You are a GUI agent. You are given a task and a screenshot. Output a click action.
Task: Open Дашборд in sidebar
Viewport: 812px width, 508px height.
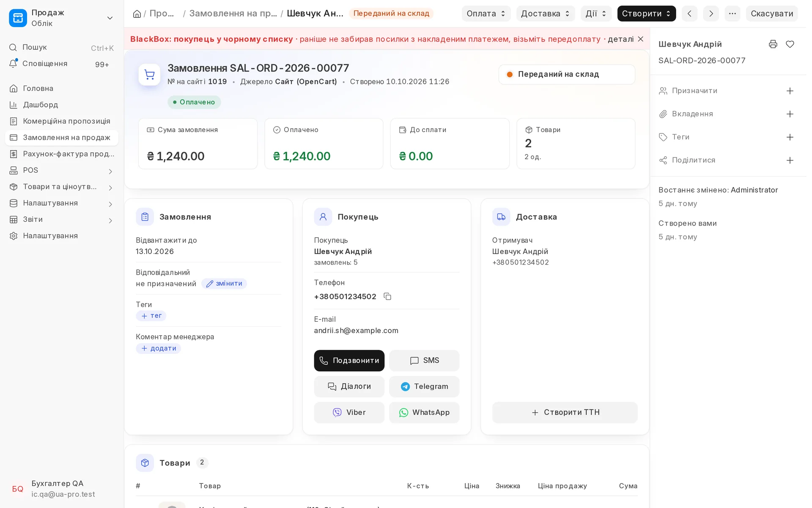pyautogui.click(x=62, y=105)
